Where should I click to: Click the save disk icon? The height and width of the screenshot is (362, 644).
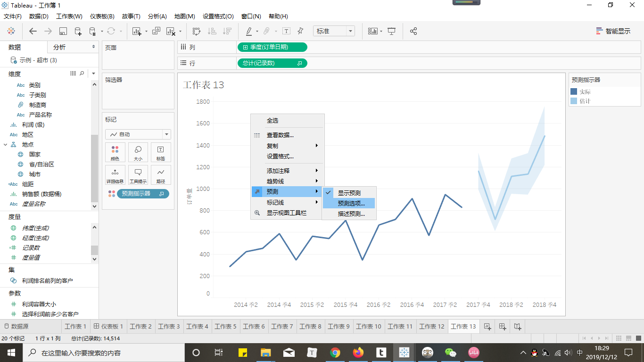63,31
